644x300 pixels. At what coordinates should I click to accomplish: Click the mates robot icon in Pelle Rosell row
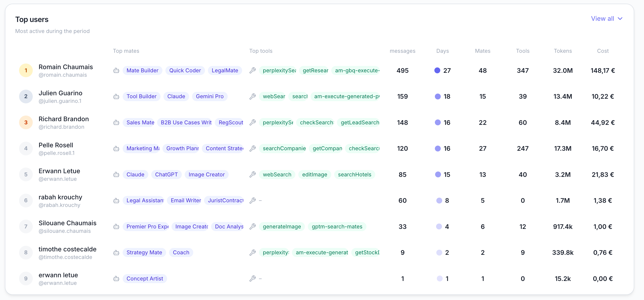coord(116,149)
